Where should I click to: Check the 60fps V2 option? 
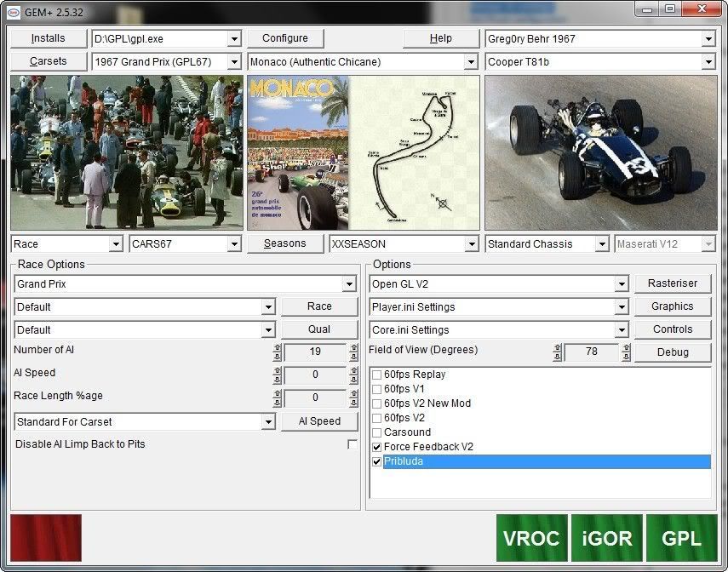376,418
